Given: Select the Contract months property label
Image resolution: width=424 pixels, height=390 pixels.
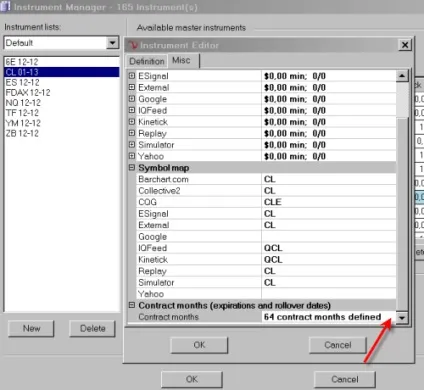Looking at the screenshot, I should 168,317.
